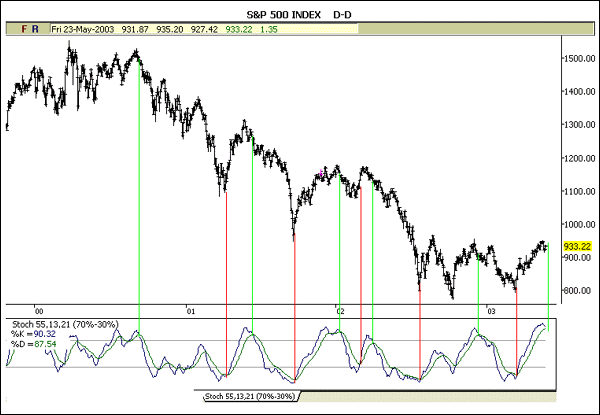Click the small magenta marker on the price chart
600x415 pixels.
point(321,173)
